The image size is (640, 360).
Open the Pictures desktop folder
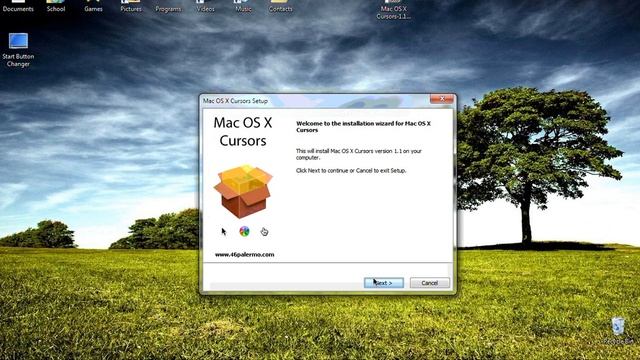pyautogui.click(x=131, y=6)
